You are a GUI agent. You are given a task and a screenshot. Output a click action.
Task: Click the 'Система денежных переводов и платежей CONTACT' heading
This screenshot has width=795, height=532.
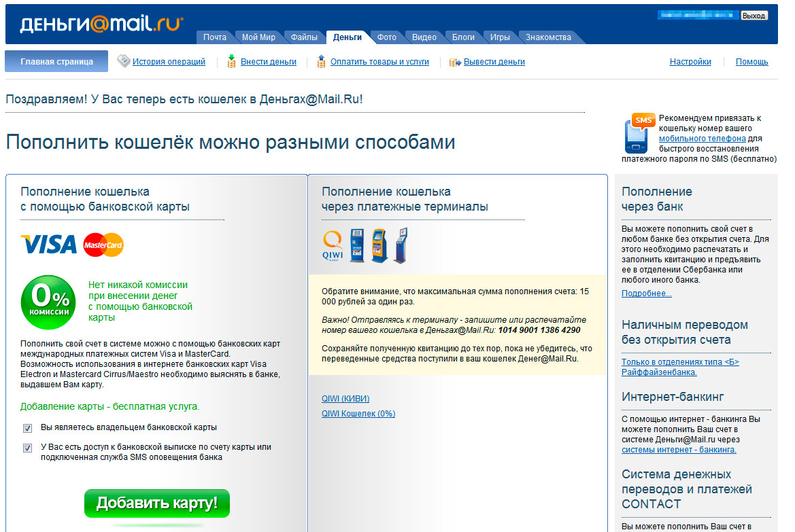click(686, 489)
